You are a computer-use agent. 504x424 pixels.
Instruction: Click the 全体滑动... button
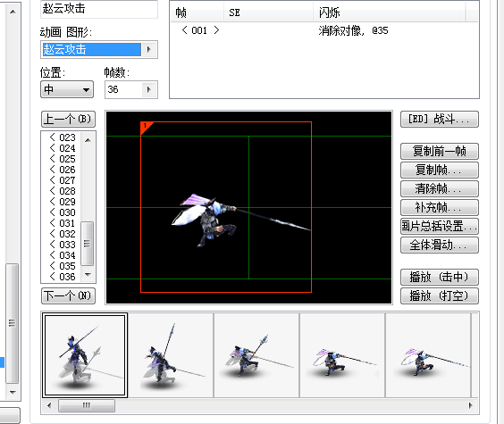click(440, 245)
